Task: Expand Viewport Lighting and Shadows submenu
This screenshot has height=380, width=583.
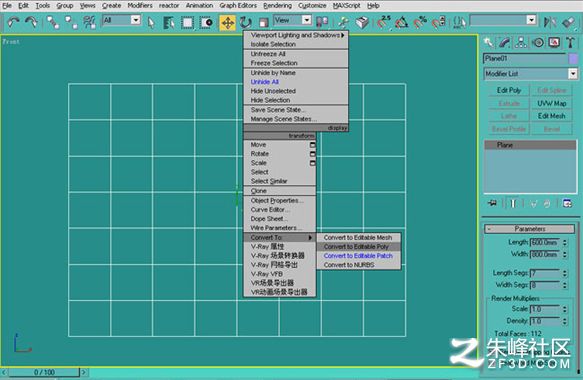Action: tap(296, 35)
